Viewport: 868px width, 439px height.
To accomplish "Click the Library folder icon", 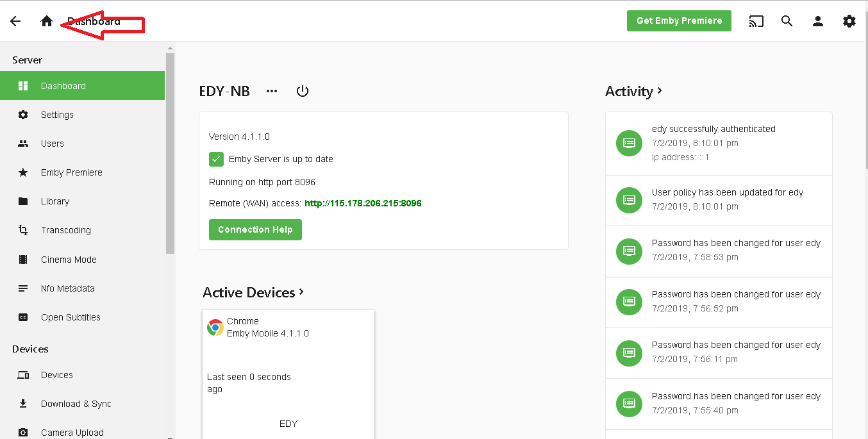I will click(23, 201).
